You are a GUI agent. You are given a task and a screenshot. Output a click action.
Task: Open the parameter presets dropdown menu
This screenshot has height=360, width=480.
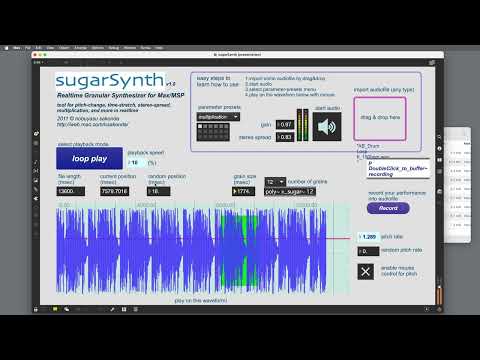pos(218,117)
